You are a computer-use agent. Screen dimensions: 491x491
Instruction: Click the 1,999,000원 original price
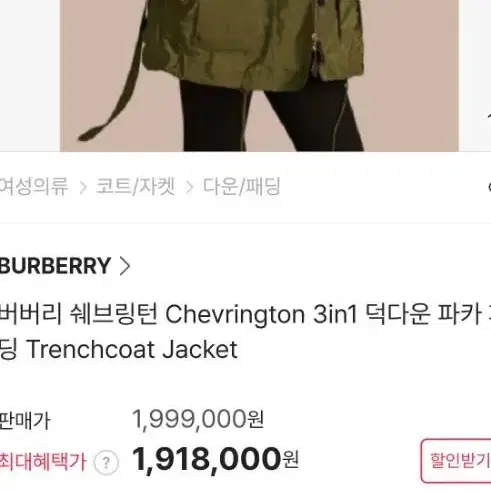point(198,419)
